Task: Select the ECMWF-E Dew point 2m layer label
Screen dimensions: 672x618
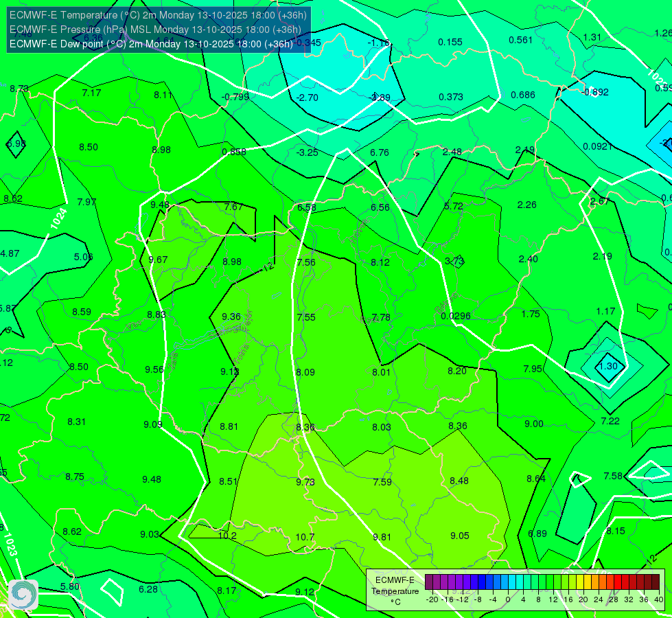Action: pyautogui.click(x=151, y=44)
